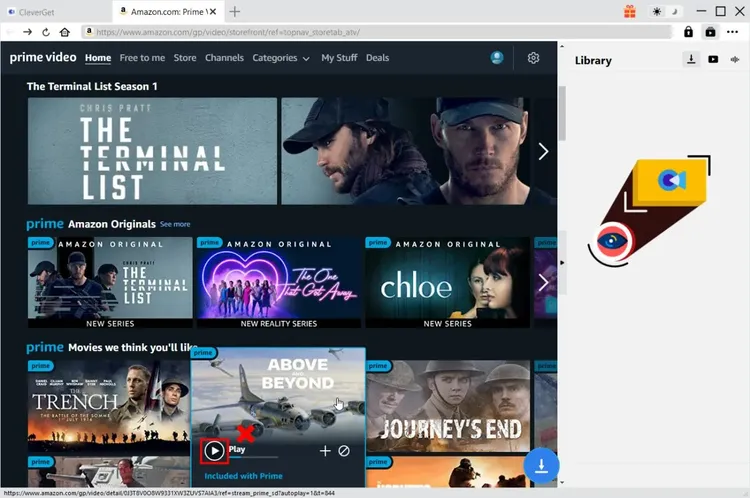Expand the Categories dropdown
The image size is (750, 498).
281,58
